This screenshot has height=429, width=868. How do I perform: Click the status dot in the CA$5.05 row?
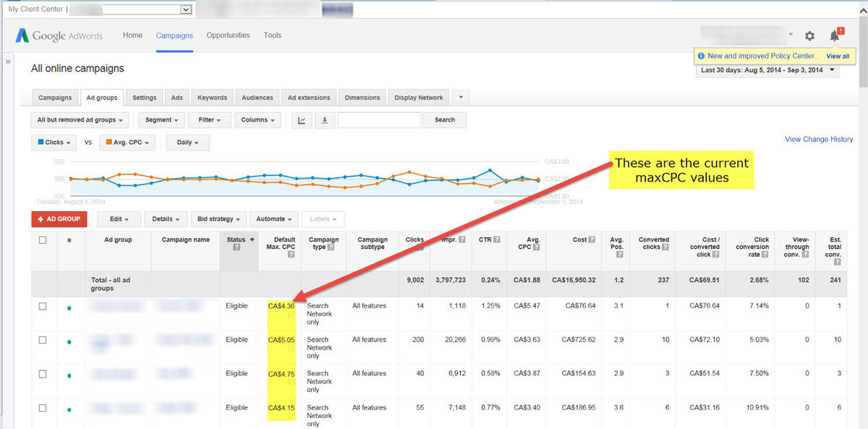tap(69, 341)
